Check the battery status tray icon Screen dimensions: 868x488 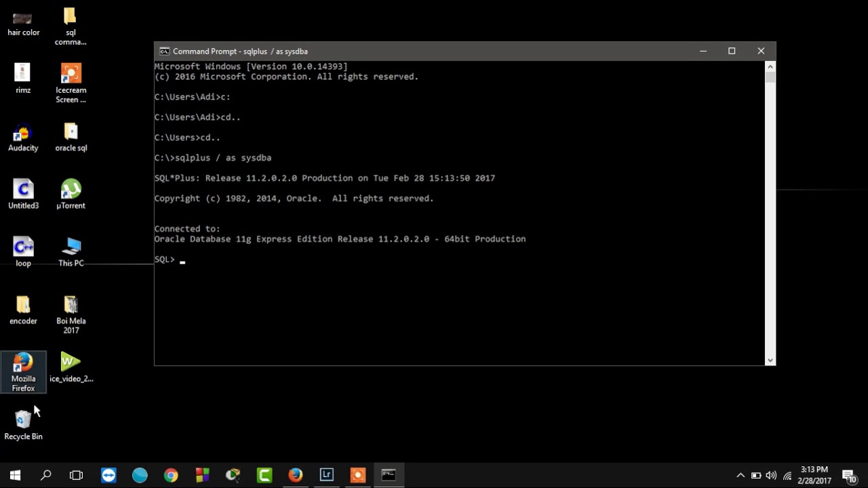point(756,476)
